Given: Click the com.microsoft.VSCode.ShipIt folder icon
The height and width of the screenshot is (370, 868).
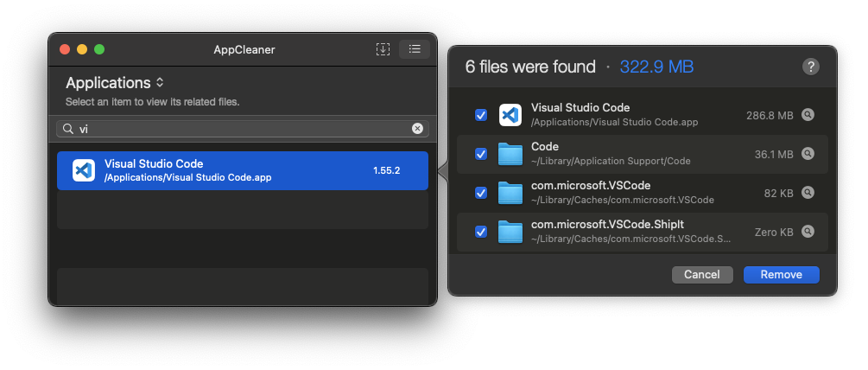Looking at the screenshot, I should 510,232.
